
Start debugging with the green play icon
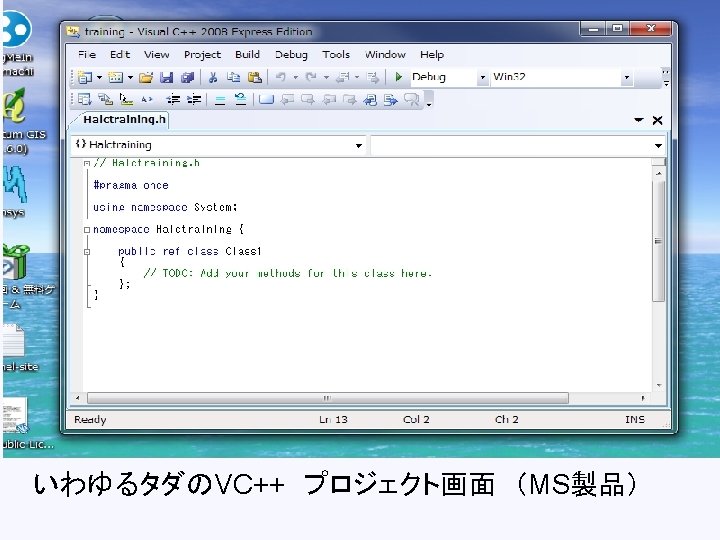pos(399,77)
